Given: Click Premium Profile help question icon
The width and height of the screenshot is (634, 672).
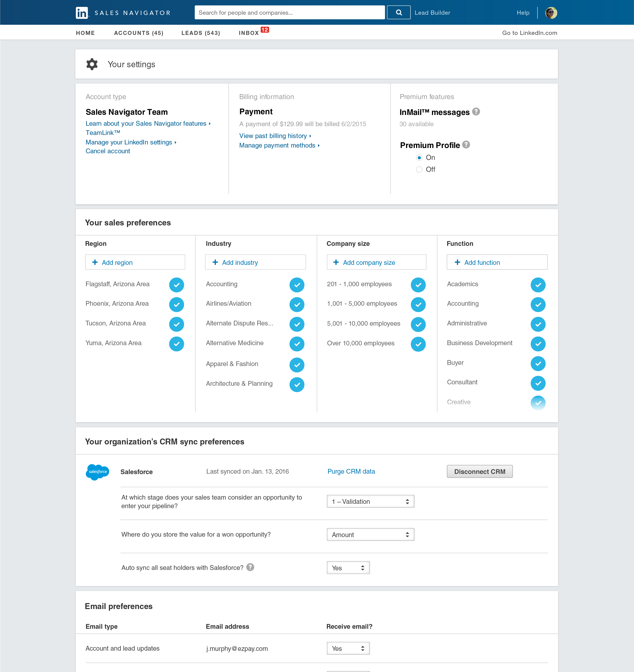Looking at the screenshot, I should pos(466,145).
